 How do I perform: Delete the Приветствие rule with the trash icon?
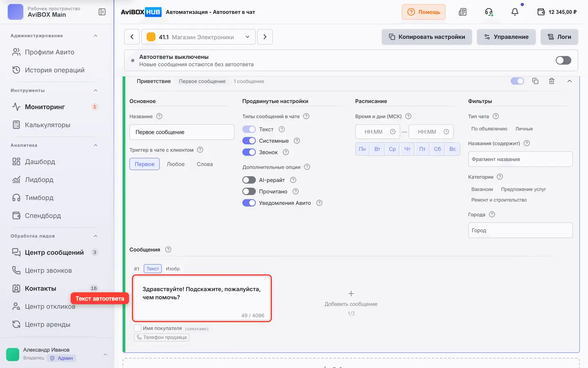pyautogui.click(x=552, y=81)
